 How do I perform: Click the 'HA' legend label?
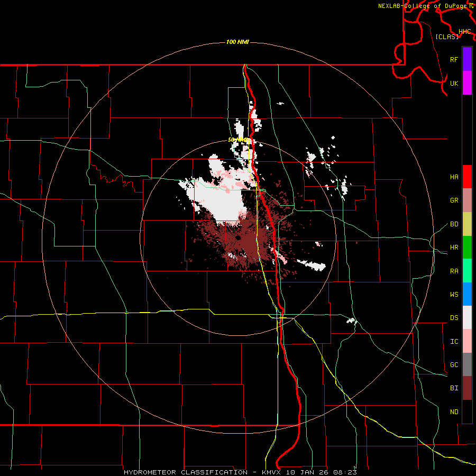point(454,177)
